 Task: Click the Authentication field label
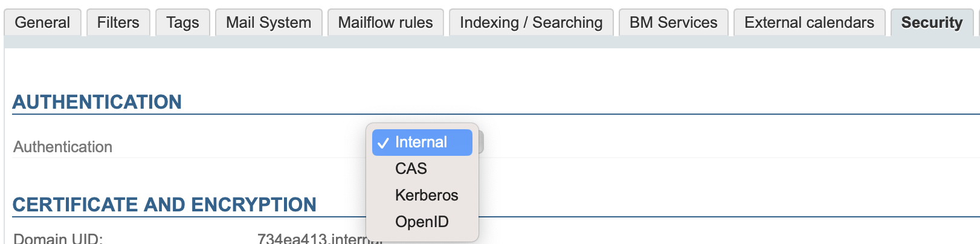(x=63, y=147)
